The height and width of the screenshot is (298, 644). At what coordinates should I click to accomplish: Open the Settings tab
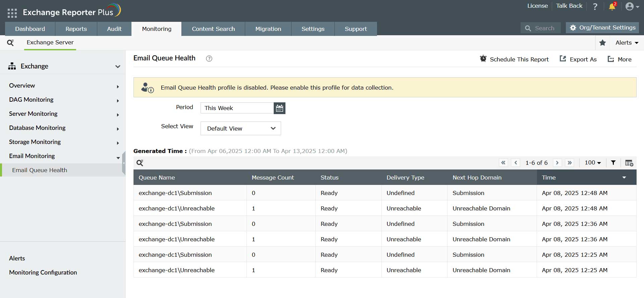[x=313, y=29]
